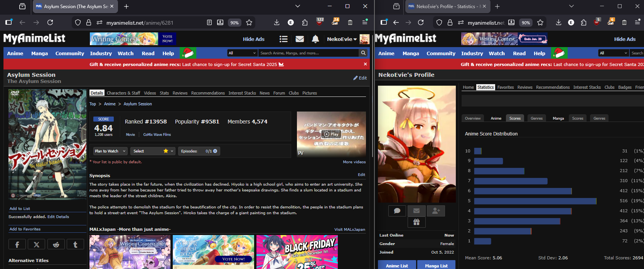Click the gift icon on NekoEvie's profile
This screenshot has height=269, width=644.
[x=416, y=222]
